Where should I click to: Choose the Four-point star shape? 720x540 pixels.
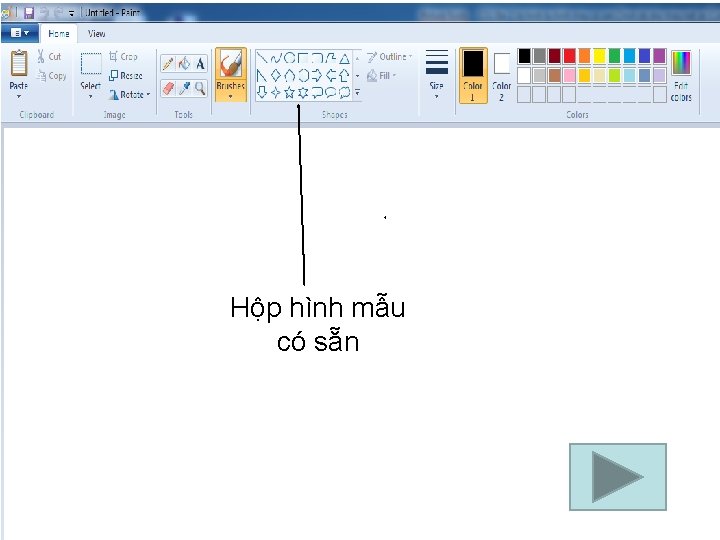pos(276,92)
